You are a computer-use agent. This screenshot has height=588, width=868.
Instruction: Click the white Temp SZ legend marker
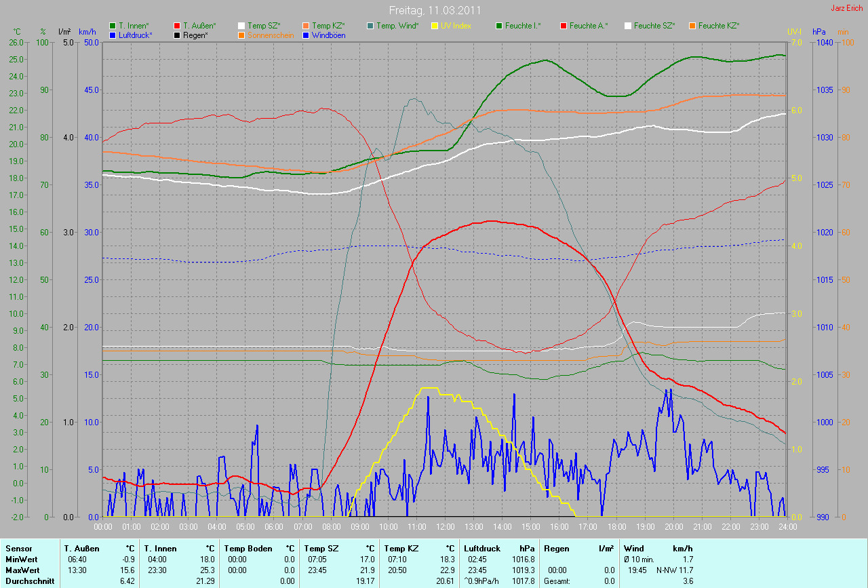click(242, 26)
